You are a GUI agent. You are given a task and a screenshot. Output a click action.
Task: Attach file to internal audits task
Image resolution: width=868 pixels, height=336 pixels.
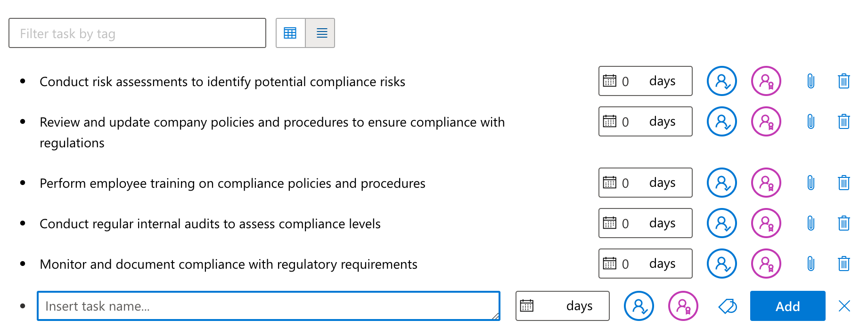click(x=811, y=223)
